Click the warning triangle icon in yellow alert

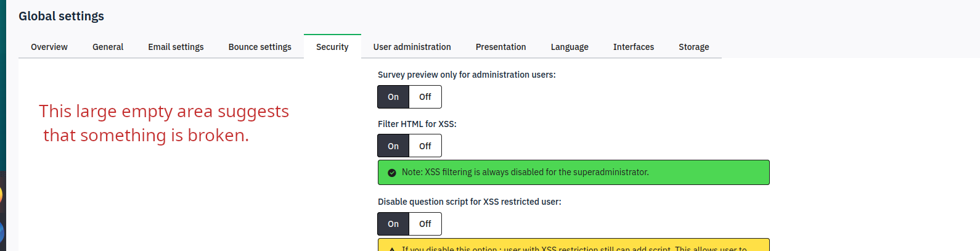point(392,249)
